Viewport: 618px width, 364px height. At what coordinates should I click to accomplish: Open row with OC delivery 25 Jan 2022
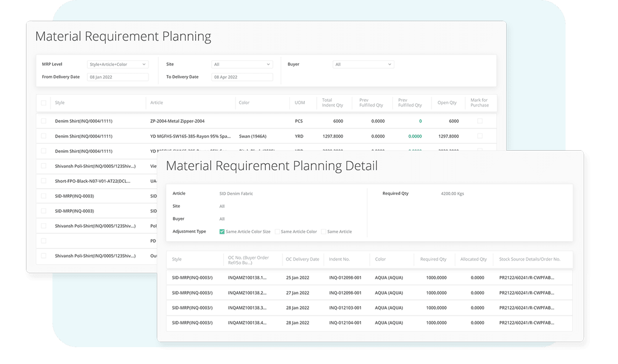[297, 278]
